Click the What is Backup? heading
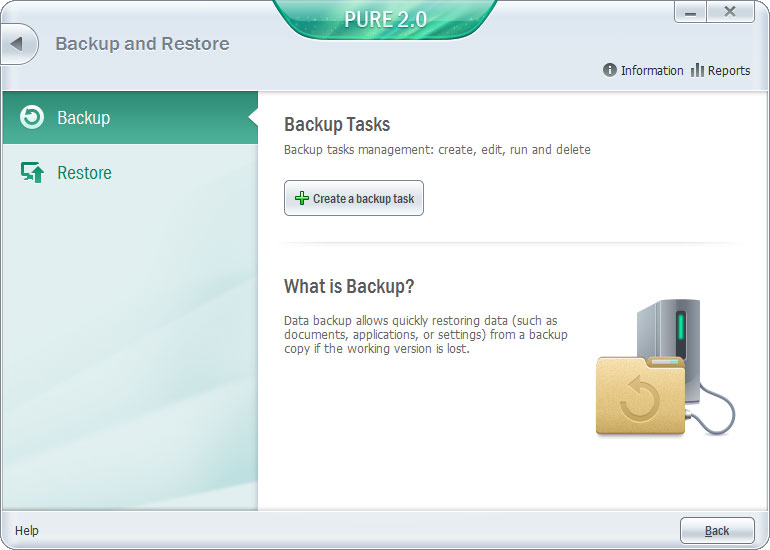 click(x=349, y=286)
